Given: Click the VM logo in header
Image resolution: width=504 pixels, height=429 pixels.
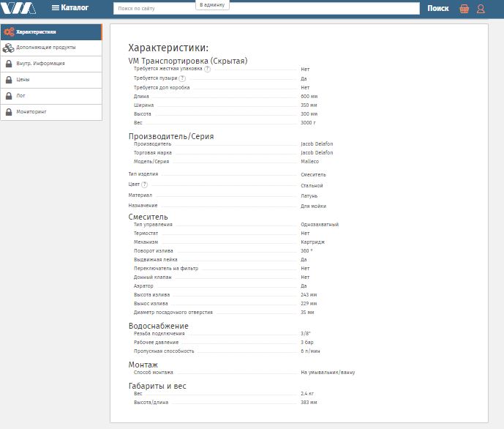Looking at the screenshot, I should (18, 8).
